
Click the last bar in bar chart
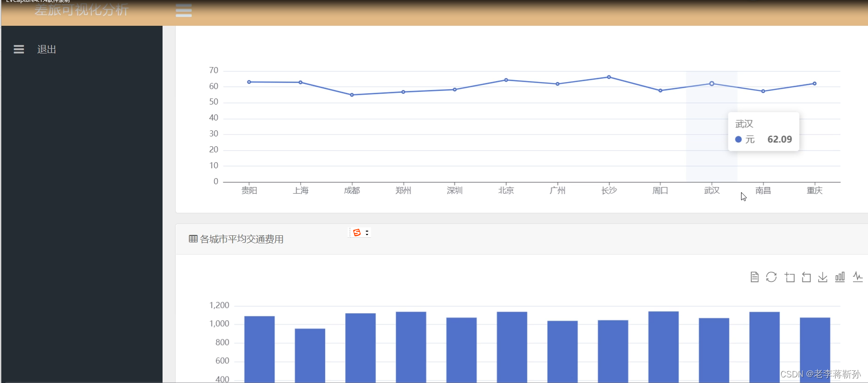click(815, 350)
